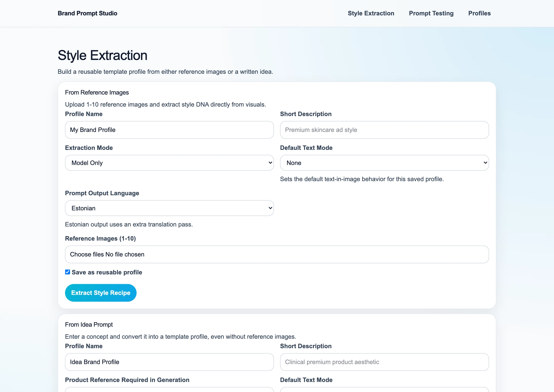The width and height of the screenshot is (554, 392).
Task: Open the Prompt Output Language dropdown showing Estonian
Action: [169, 208]
